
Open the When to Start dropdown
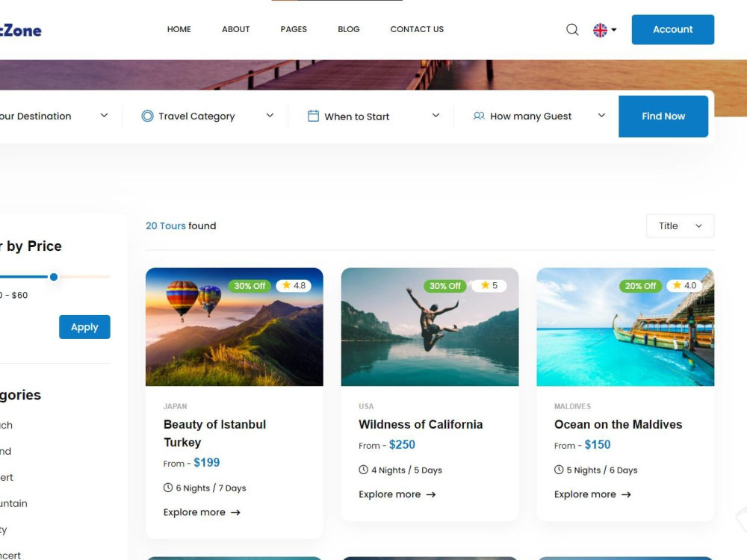click(x=373, y=116)
